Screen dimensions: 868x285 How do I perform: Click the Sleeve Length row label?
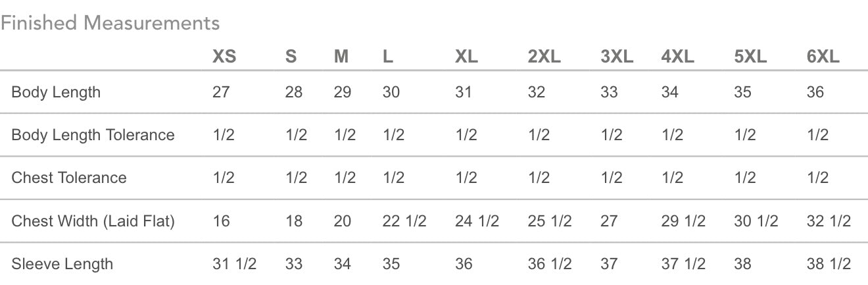(x=62, y=264)
